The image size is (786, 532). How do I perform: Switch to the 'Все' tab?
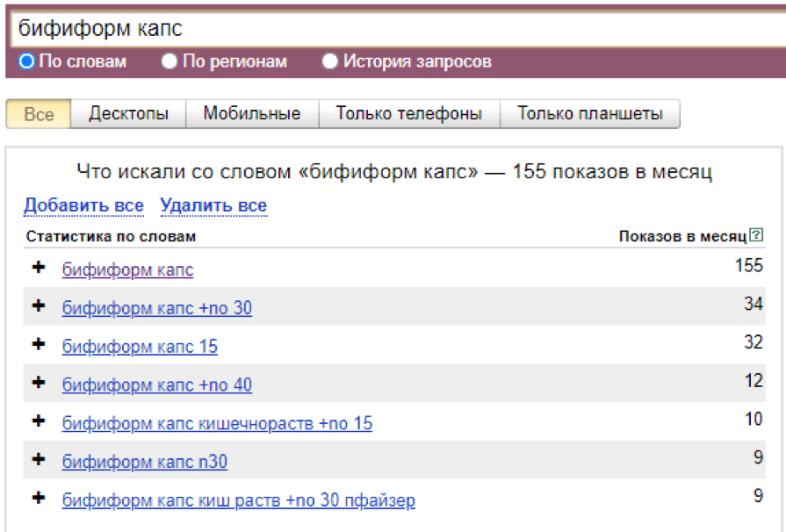pos(39,114)
